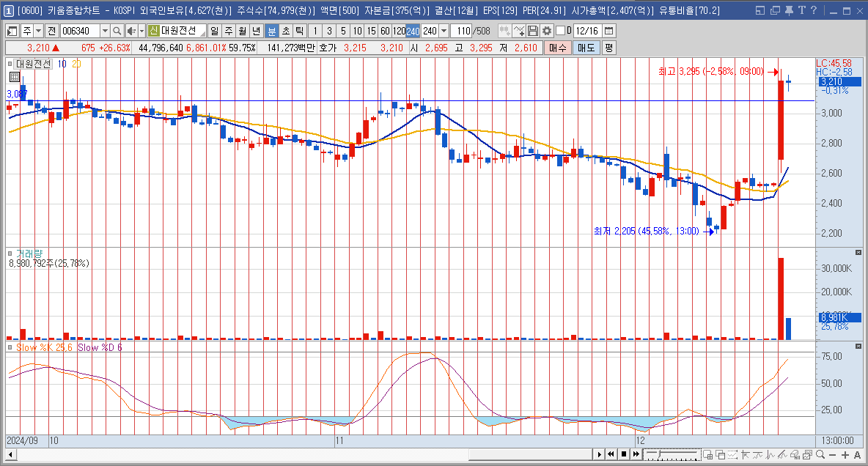
Task: Click the wave indicator icon at bottom
Action: coord(758,454)
